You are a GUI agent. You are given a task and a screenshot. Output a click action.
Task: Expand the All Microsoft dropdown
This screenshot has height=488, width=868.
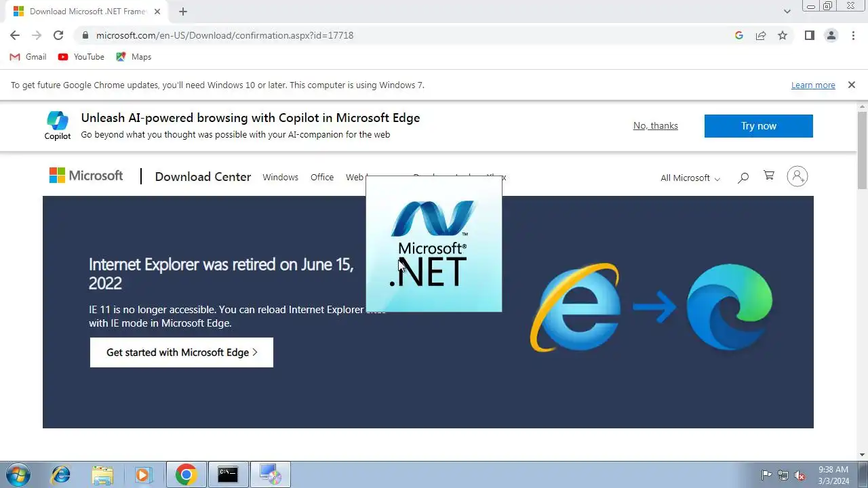tap(690, 178)
